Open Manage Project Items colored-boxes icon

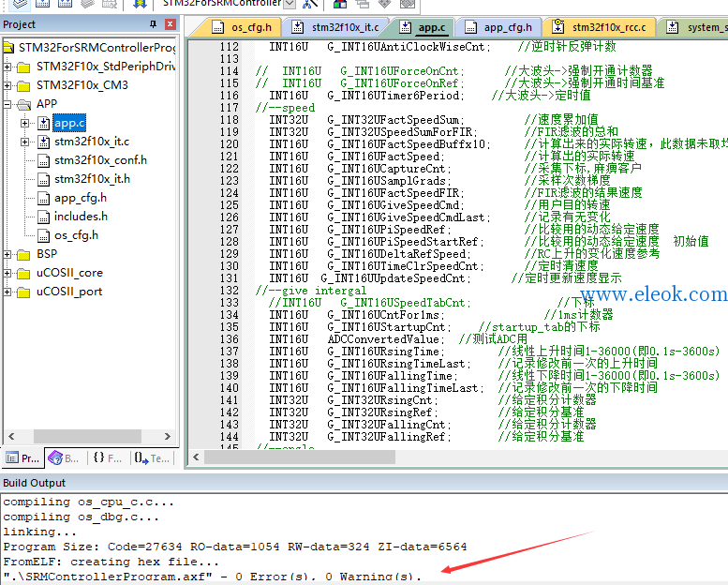pos(340,4)
